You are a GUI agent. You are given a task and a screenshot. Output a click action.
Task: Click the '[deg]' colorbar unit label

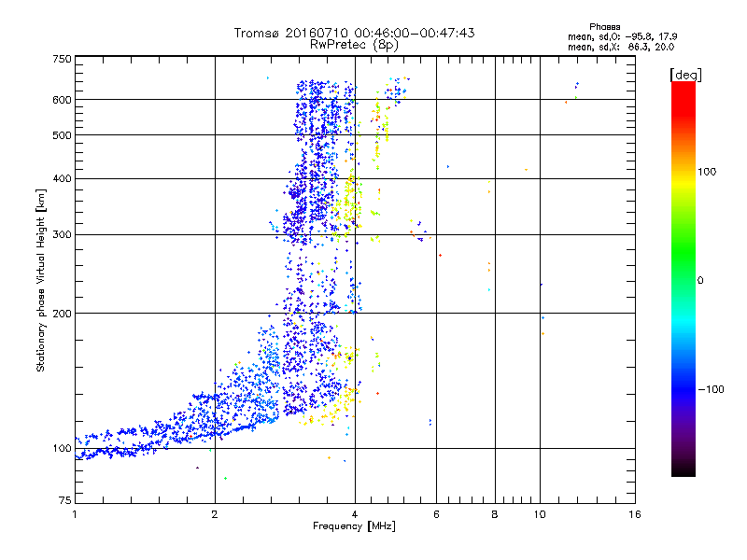click(x=685, y=75)
